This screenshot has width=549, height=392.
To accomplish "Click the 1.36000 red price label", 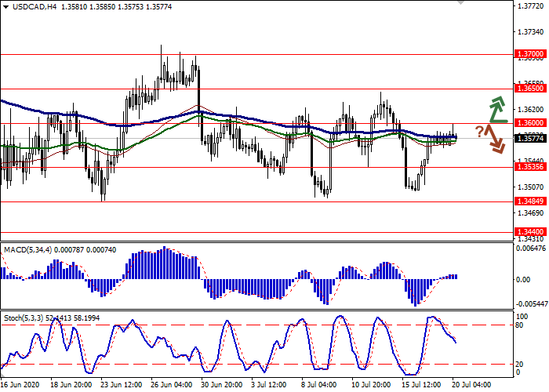I will 529,123.
